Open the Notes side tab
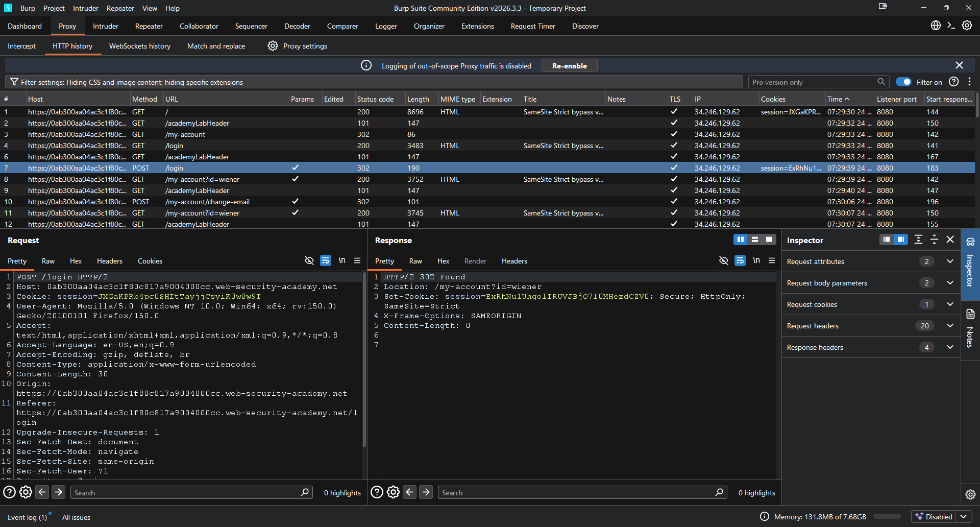980x527 pixels. tap(970, 329)
